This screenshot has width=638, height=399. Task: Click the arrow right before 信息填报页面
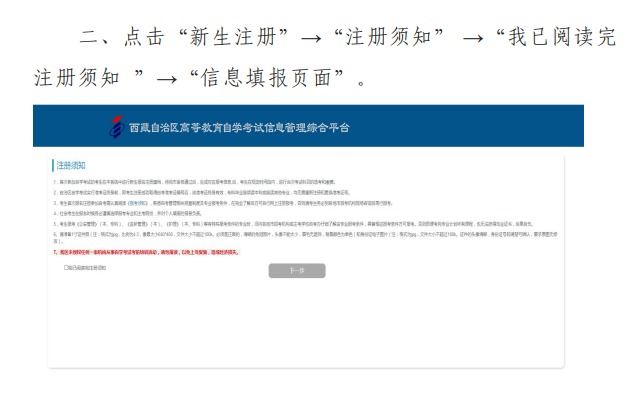pos(167,79)
